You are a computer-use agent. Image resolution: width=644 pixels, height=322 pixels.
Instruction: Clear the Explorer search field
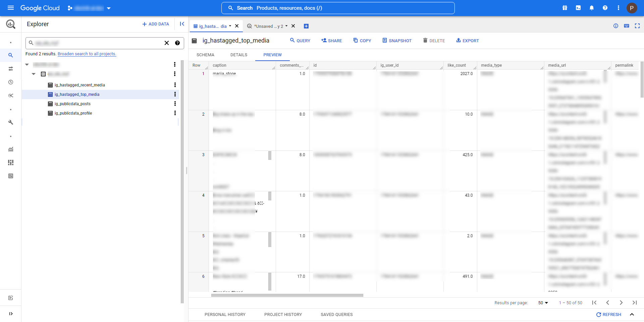[167, 43]
